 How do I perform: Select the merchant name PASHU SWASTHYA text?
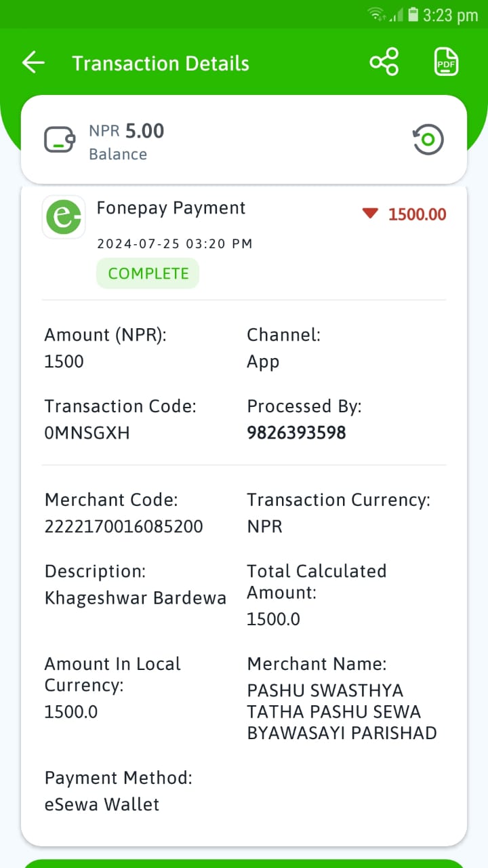[342, 711]
